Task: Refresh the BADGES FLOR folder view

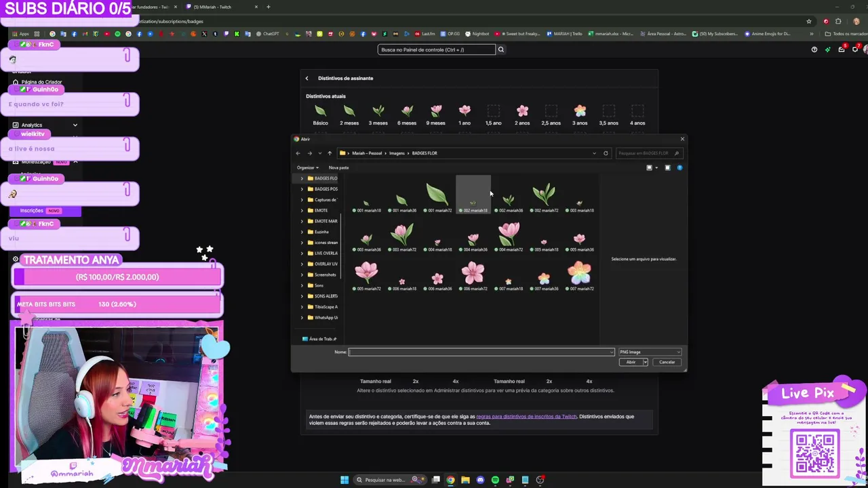Action: coord(606,153)
